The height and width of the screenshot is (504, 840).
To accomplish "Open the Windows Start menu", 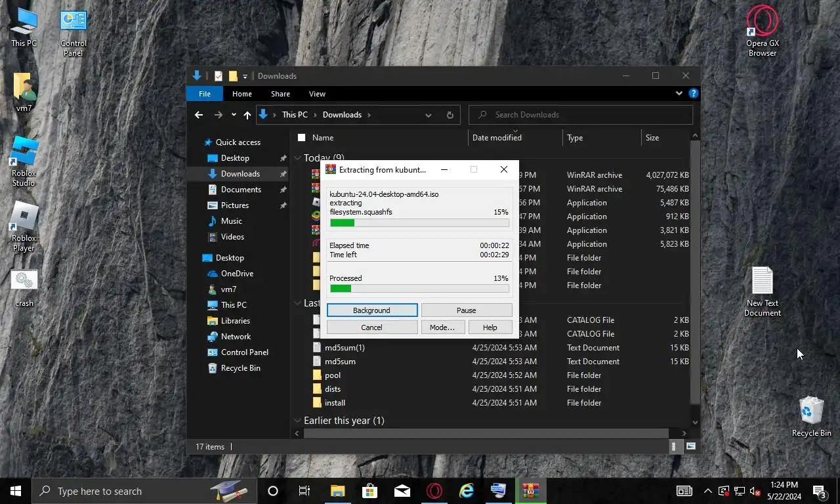I will pos(16,491).
